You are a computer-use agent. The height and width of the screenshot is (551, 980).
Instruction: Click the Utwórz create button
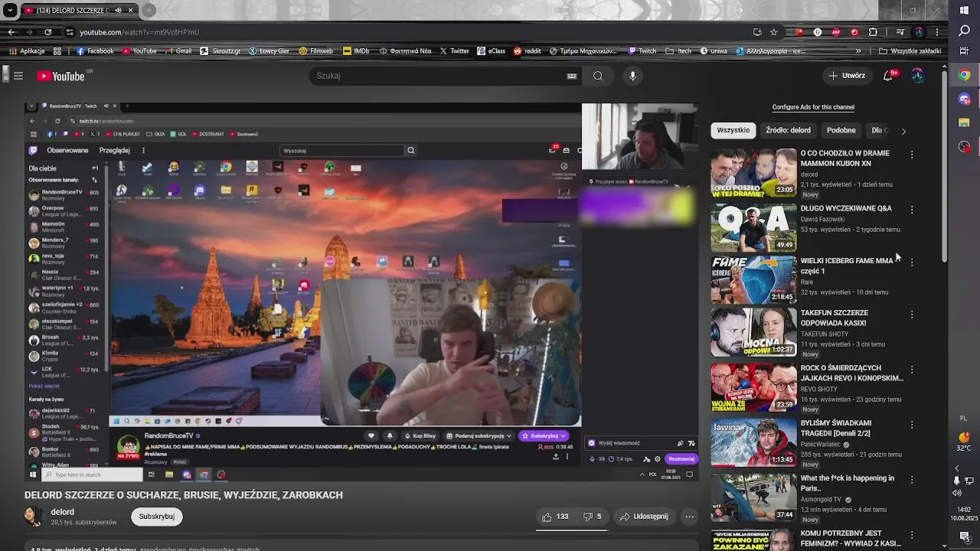pyautogui.click(x=847, y=76)
